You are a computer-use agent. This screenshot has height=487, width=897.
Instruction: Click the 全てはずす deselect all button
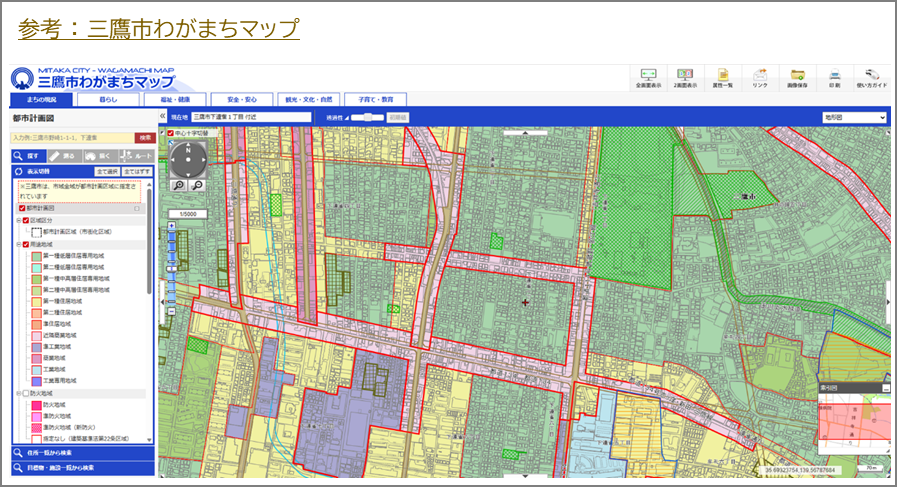(x=137, y=172)
